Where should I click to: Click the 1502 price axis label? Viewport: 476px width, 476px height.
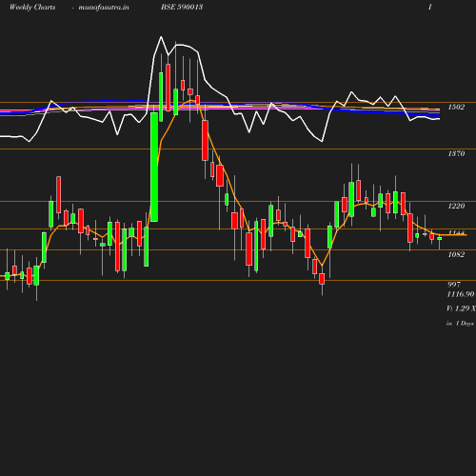point(456,107)
